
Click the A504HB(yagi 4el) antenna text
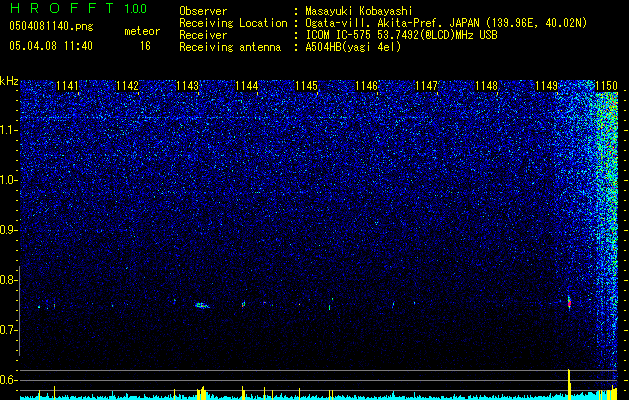tap(353, 47)
